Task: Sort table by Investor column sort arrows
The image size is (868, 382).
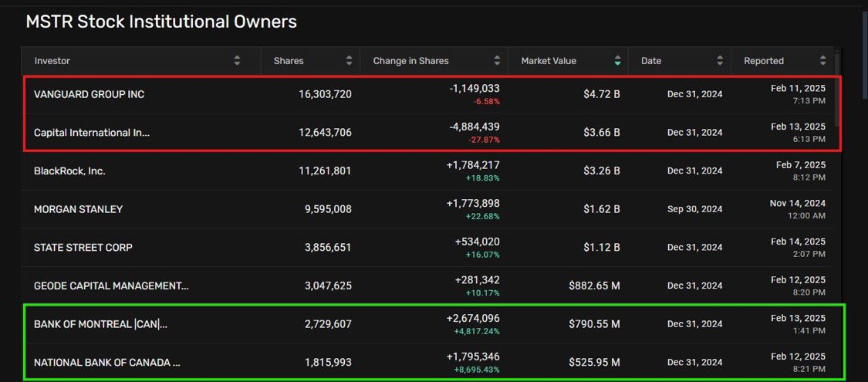Action: (x=237, y=61)
